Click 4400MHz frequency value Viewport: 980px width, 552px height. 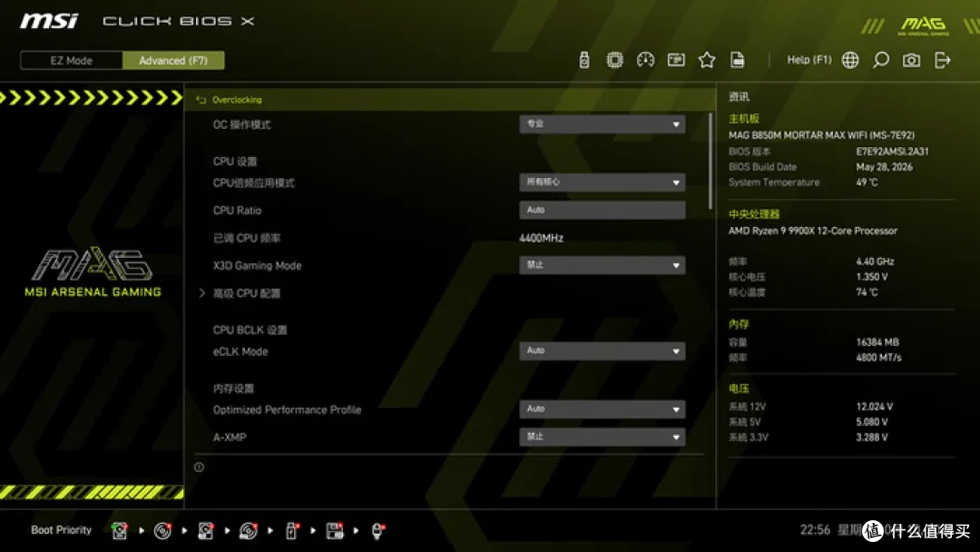541,238
